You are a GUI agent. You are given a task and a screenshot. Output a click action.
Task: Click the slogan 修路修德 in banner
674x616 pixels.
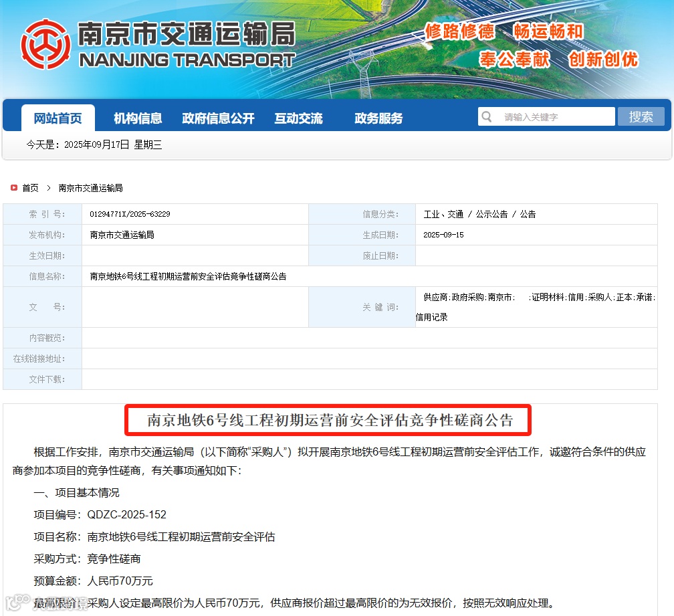(460, 31)
